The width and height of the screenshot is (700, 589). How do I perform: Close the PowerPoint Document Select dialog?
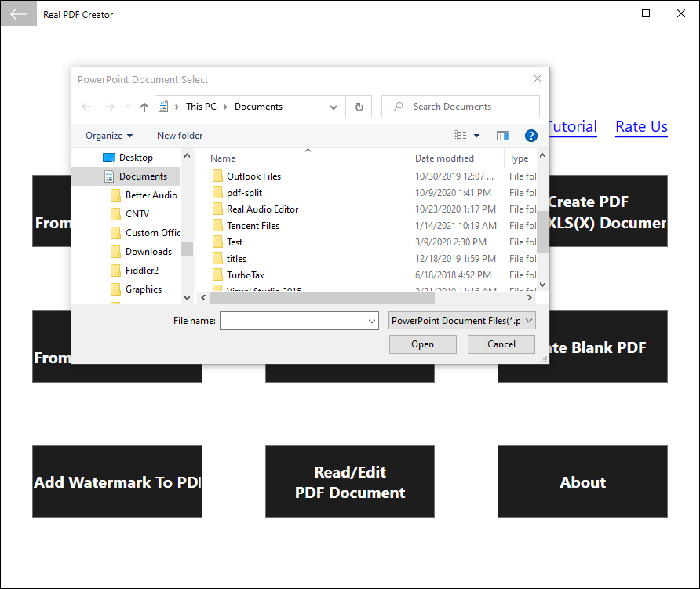[x=538, y=79]
